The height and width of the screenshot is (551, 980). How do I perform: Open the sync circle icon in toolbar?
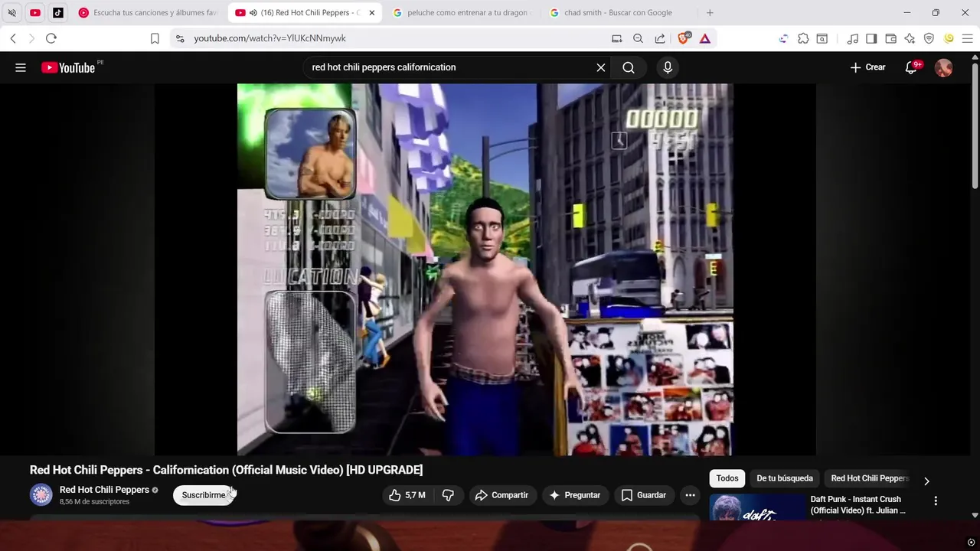[783, 38]
